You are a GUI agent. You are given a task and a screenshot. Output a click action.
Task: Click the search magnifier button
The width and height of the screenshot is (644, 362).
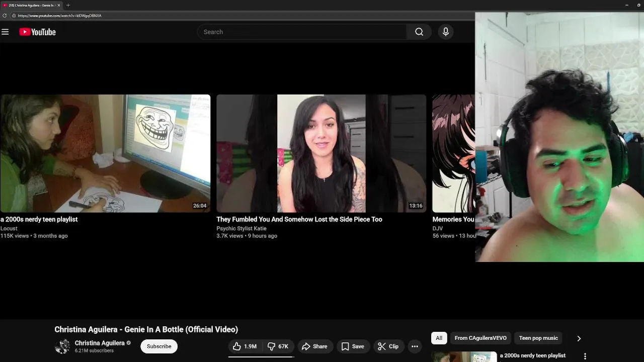click(x=419, y=32)
